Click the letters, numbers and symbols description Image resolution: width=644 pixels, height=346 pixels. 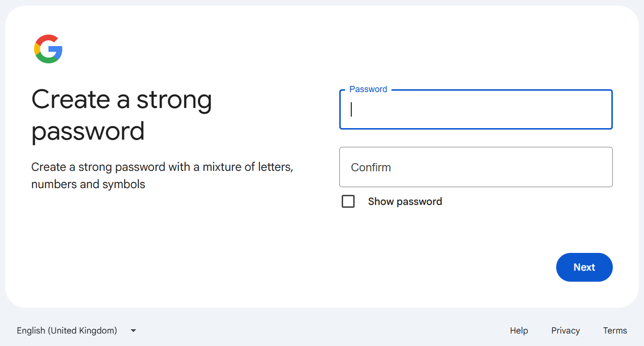point(162,176)
